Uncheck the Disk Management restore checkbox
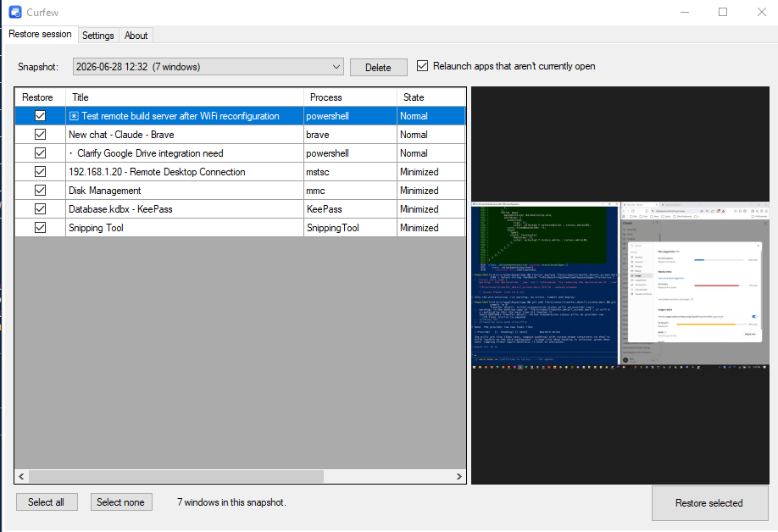This screenshot has width=778, height=532. point(40,190)
